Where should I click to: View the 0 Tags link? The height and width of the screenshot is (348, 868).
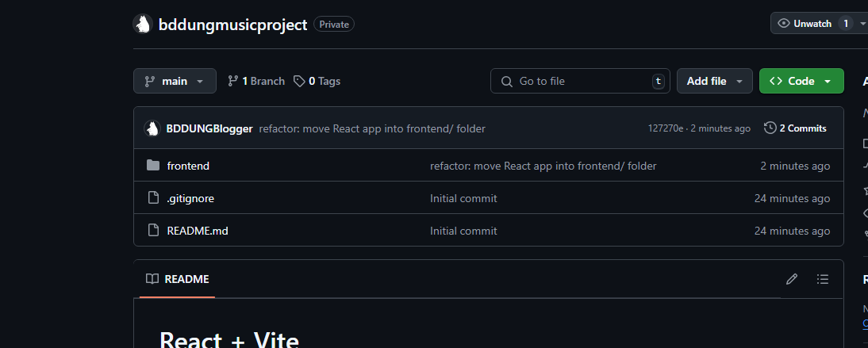pyautogui.click(x=317, y=82)
